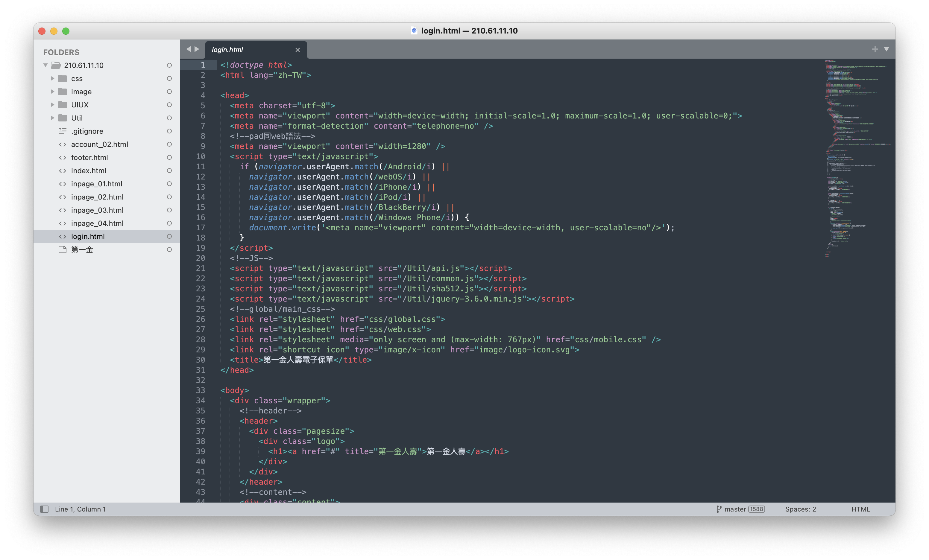This screenshot has width=929, height=560.
Task: Click the document.write code line
Action: (462, 228)
